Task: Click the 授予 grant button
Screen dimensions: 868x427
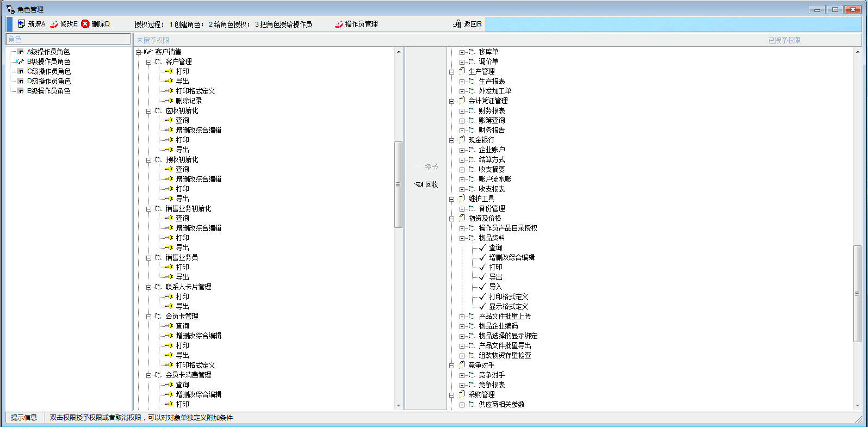Action: coord(426,167)
